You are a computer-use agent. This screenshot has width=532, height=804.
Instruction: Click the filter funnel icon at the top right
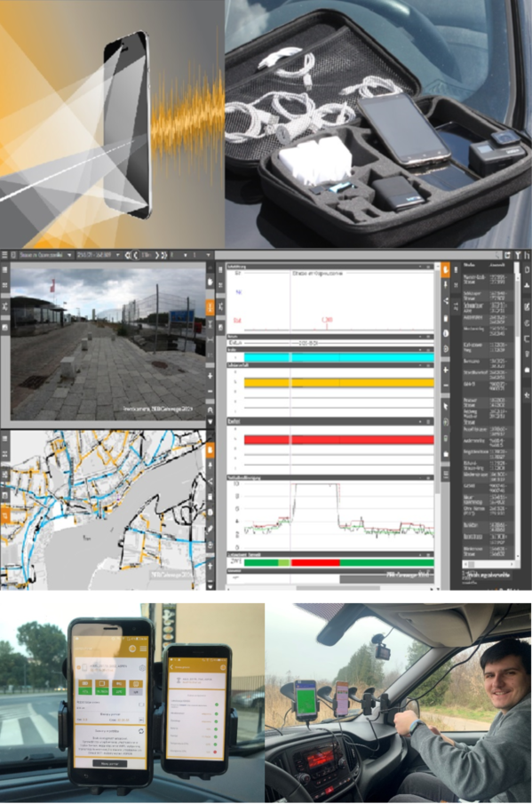(x=518, y=255)
